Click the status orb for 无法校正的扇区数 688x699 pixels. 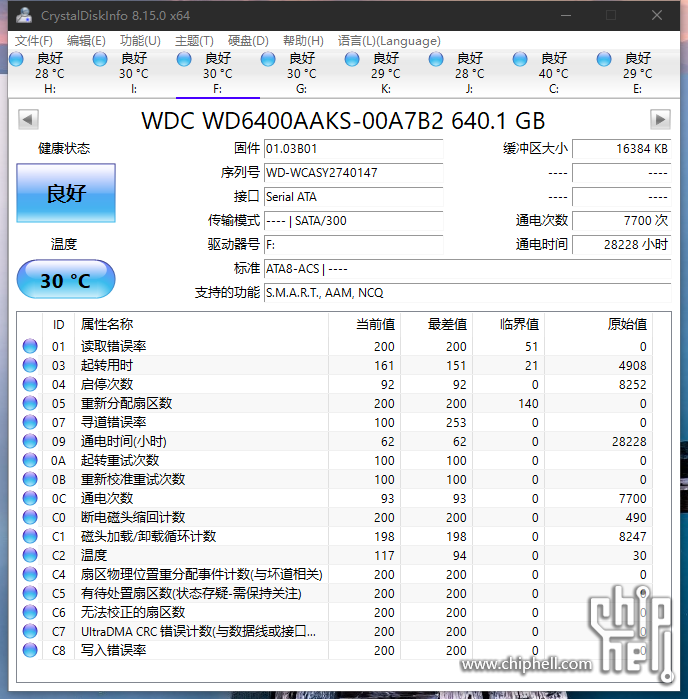[30, 612]
